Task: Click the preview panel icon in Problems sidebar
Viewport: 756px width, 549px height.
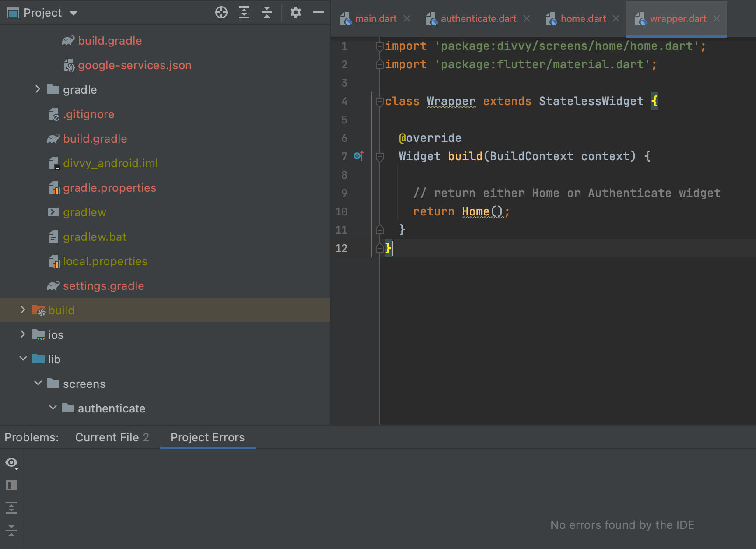Action: pyautogui.click(x=11, y=485)
